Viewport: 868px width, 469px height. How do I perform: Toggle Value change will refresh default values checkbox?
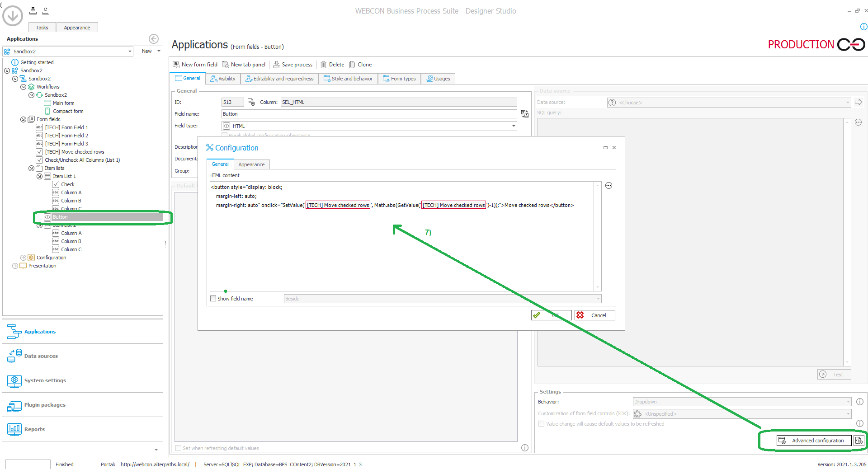tap(542, 424)
